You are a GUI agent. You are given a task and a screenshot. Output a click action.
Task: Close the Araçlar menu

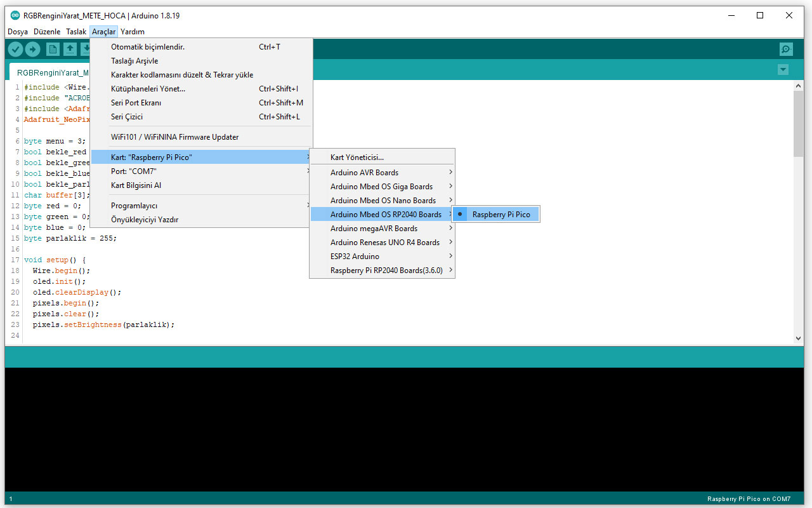click(103, 32)
